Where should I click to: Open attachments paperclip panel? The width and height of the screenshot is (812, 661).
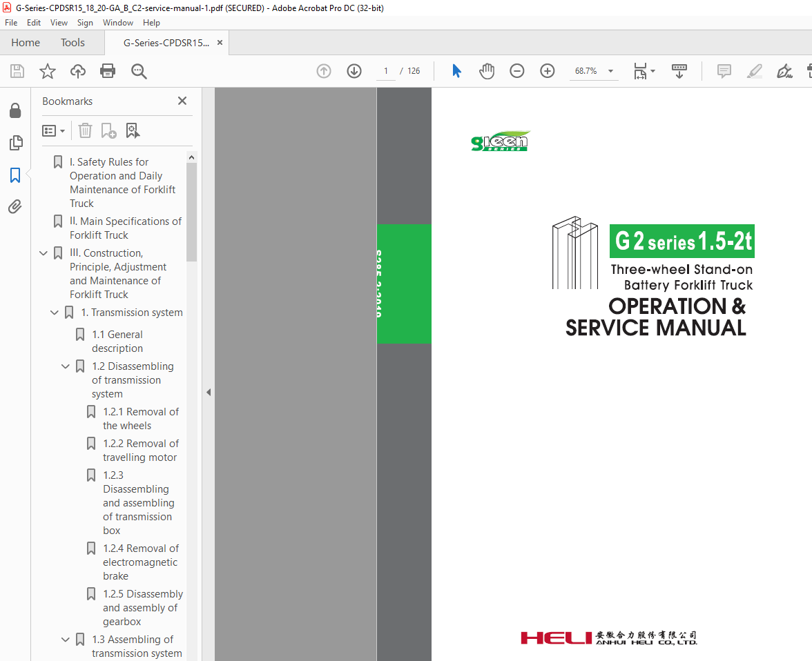[15, 206]
